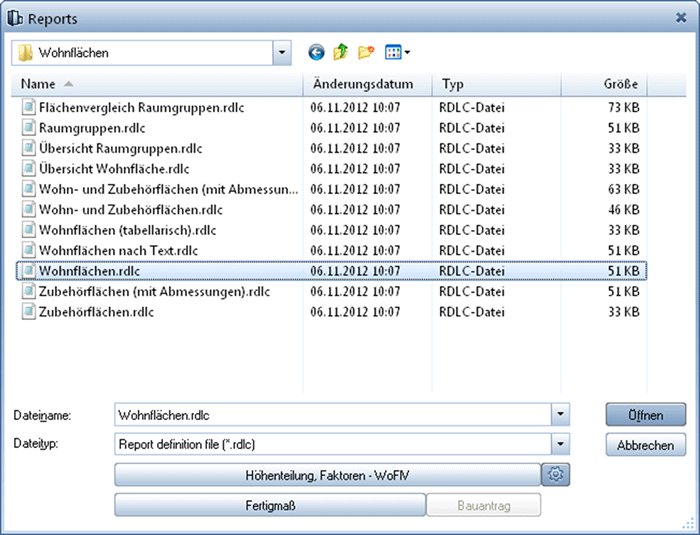
Task: Select file Übersicht Wohnfläche.rdlc
Action: click(x=114, y=169)
